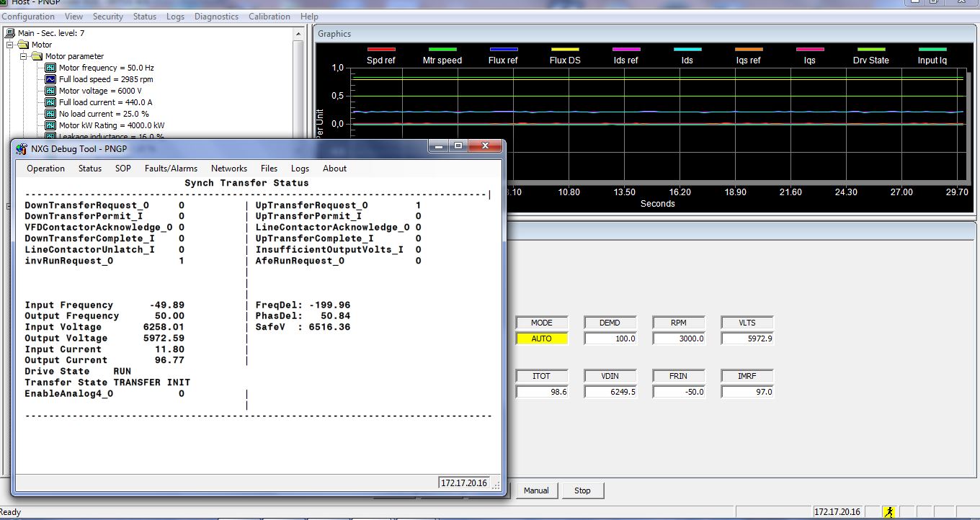The height and width of the screenshot is (520, 980).
Task: Open the Faults/Alarms menu in NXG Debug Tool
Action: tap(171, 168)
